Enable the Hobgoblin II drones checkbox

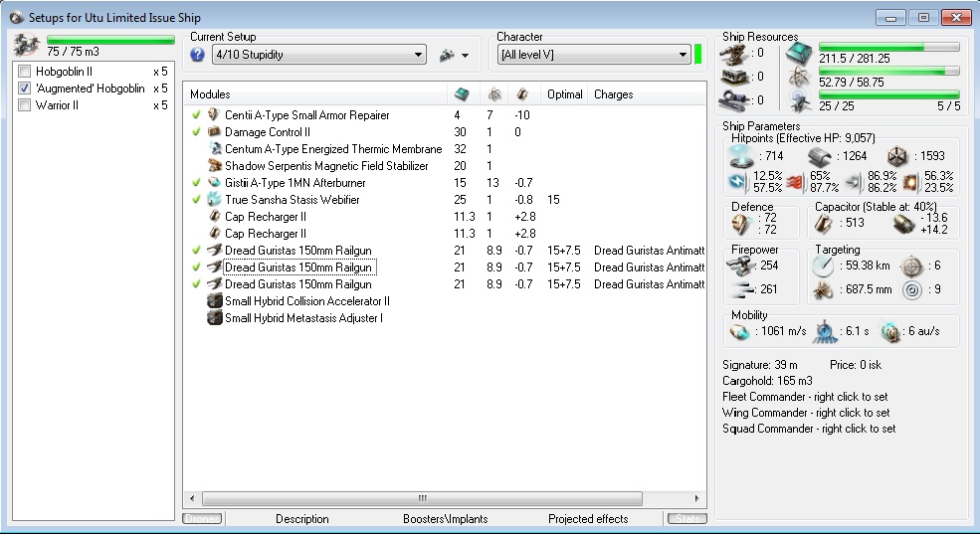coord(24,72)
